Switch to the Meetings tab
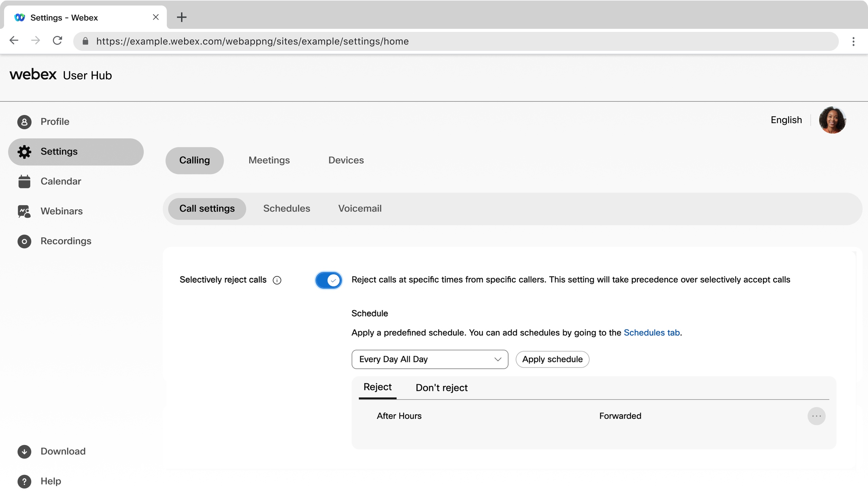The width and height of the screenshot is (868, 502). [269, 160]
